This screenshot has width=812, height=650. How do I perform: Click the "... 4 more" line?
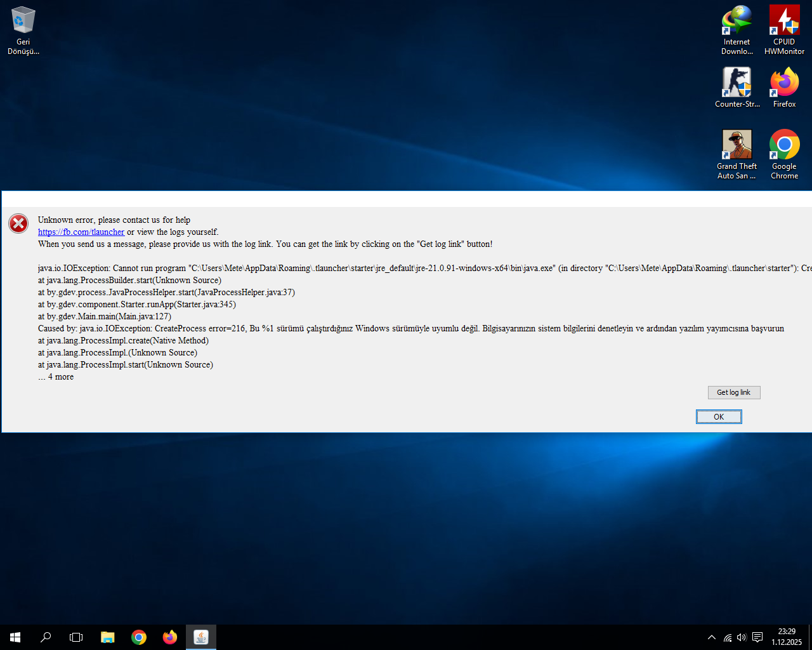coord(56,377)
